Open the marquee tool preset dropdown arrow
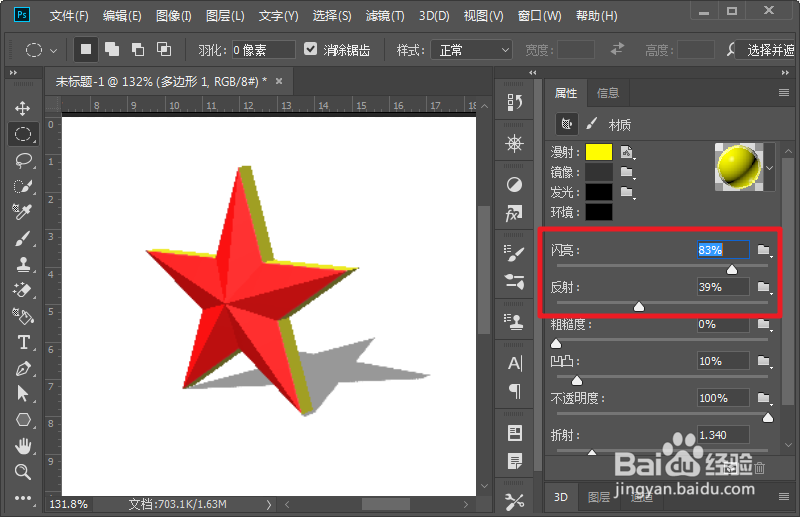 pyautogui.click(x=54, y=51)
